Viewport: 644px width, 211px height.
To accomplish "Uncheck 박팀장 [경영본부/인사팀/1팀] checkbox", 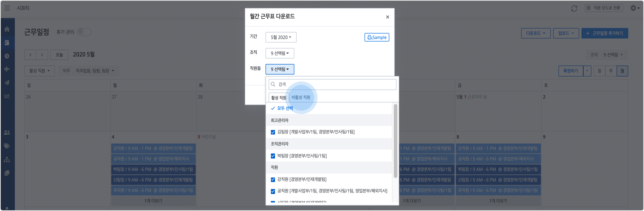I will coord(273,156).
